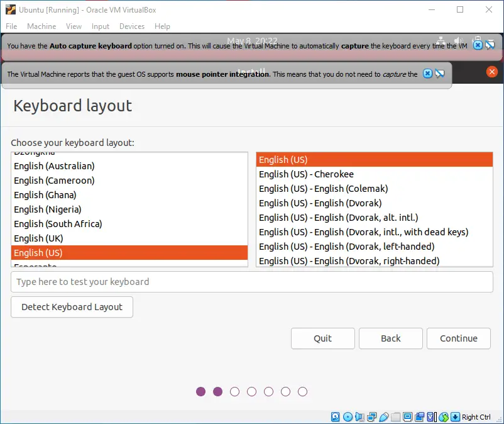This screenshot has height=424, width=504.
Task: Quit the Ubuntu installer
Action: click(323, 338)
